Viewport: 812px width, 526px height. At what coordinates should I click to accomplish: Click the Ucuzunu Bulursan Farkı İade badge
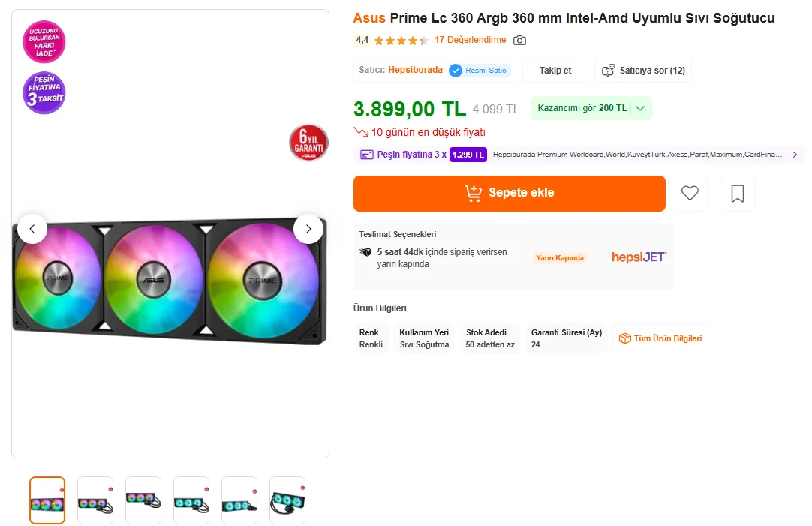(44, 41)
